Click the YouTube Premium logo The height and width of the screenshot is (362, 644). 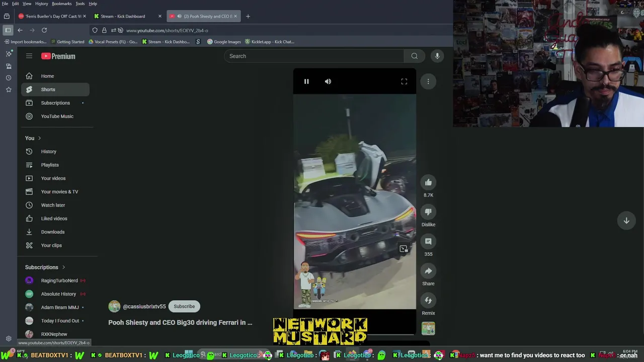[58, 56]
